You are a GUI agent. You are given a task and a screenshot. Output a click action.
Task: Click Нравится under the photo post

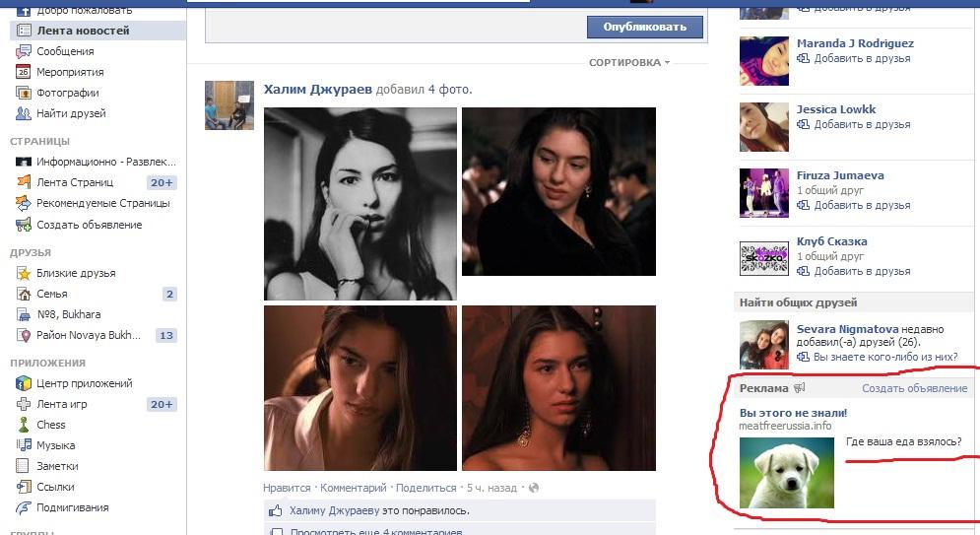[x=287, y=488]
